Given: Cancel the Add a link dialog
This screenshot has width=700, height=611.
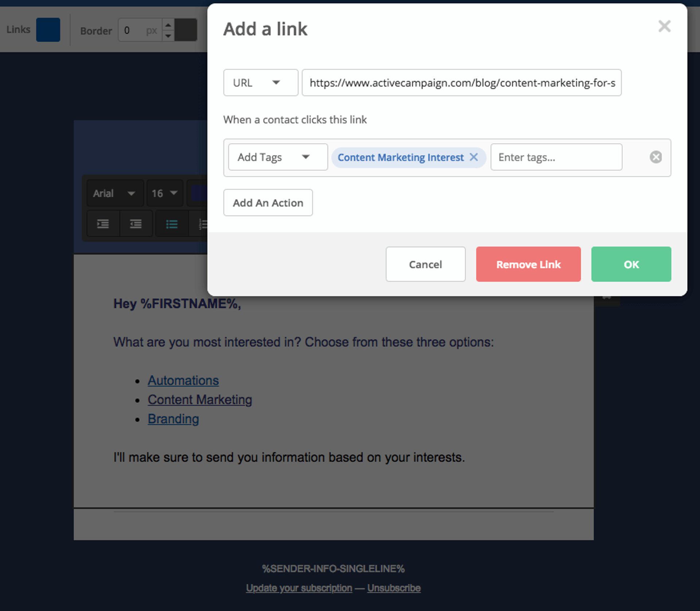Looking at the screenshot, I should pyautogui.click(x=425, y=264).
